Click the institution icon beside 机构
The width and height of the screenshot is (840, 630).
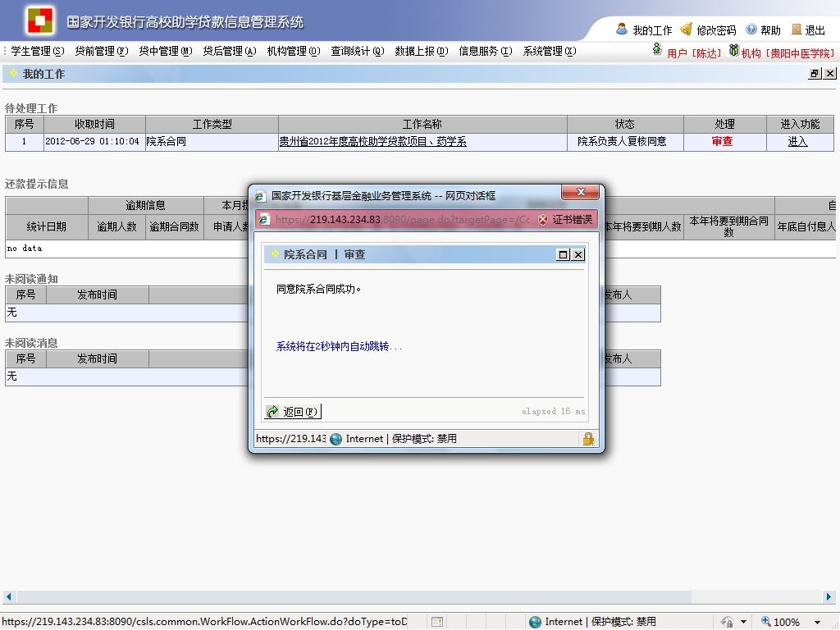pyautogui.click(x=734, y=51)
